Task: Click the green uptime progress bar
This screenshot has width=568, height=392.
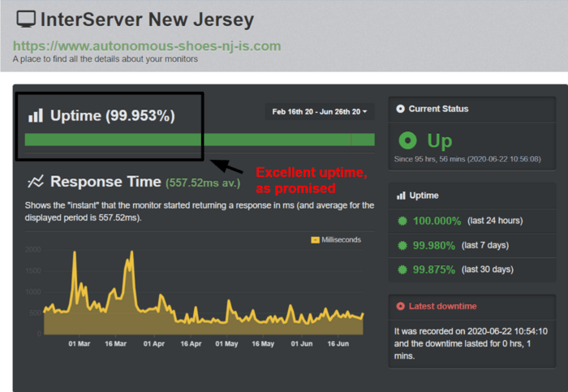Action: [x=200, y=140]
